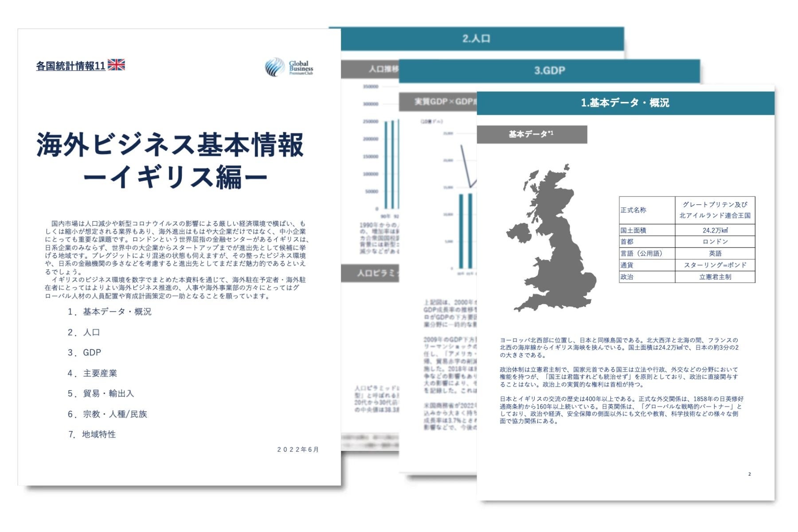Open contents item 5. 貿易・輸出入
The width and height of the screenshot is (798, 532).
pyautogui.click(x=101, y=393)
